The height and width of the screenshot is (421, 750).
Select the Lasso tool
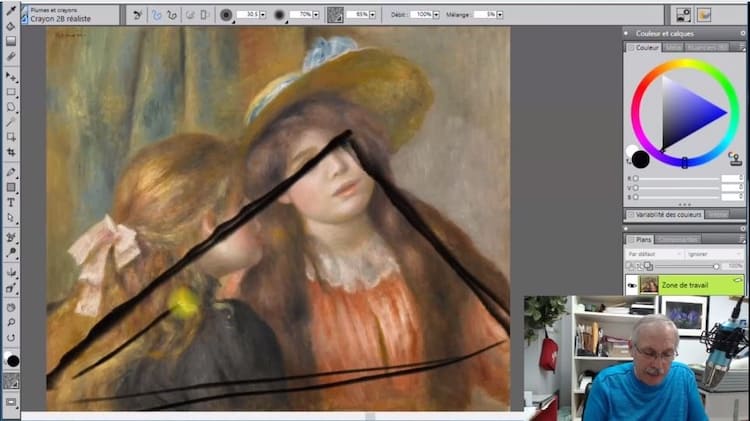(x=11, y=107)
